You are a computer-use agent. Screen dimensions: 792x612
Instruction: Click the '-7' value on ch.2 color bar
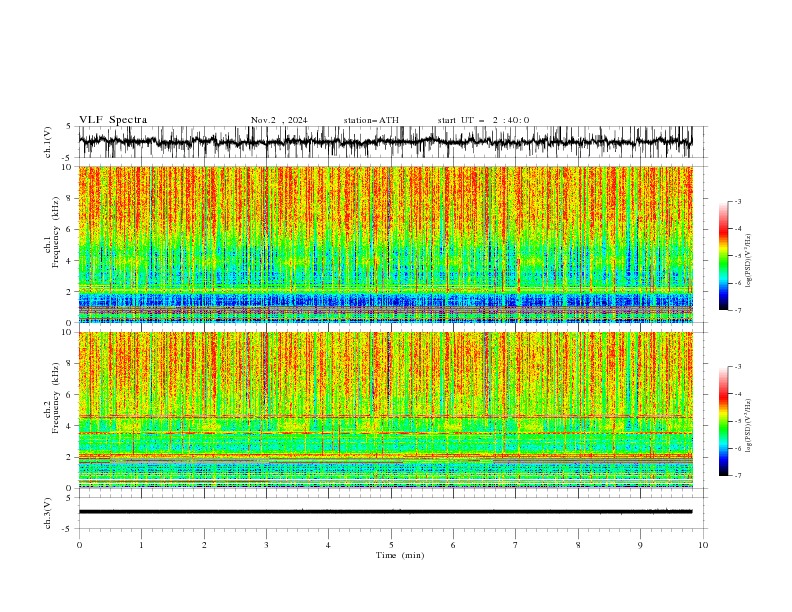click(737, 476)
